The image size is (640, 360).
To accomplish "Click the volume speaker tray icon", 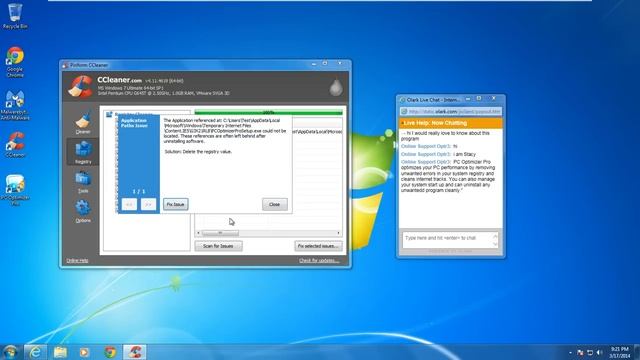I will click(599, 353).
